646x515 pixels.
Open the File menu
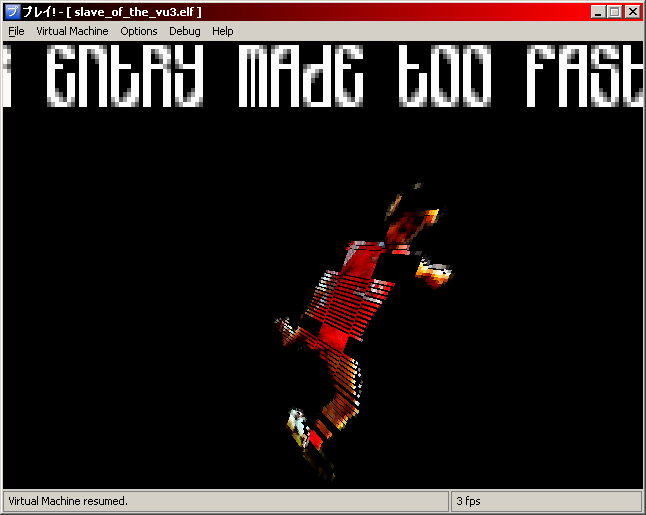pos(16,31)
